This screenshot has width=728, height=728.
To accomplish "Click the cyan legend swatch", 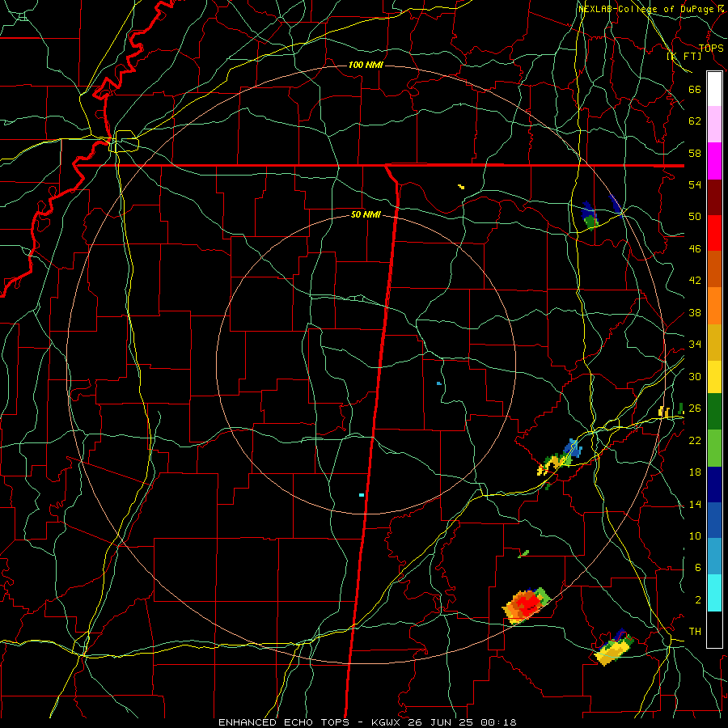I will coord(714,593).
